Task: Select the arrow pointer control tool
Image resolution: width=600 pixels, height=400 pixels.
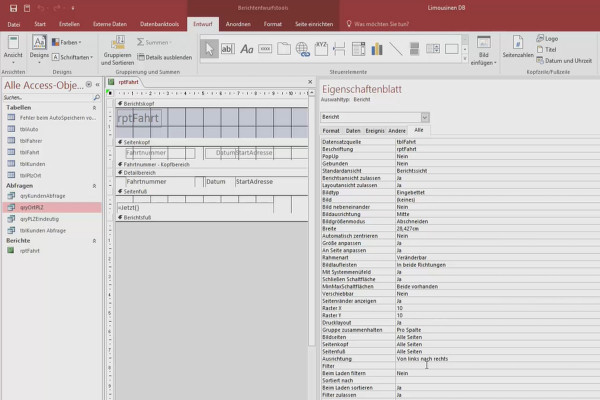Action: tap(209, 49)
